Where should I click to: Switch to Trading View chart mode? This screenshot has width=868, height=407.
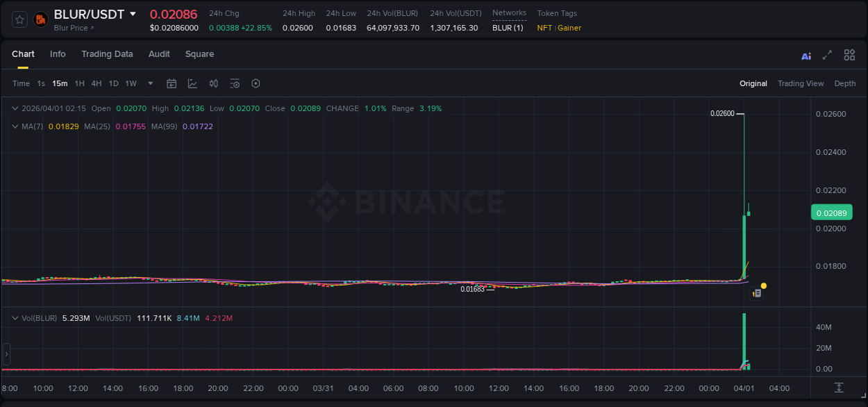(x=801, y=83)
